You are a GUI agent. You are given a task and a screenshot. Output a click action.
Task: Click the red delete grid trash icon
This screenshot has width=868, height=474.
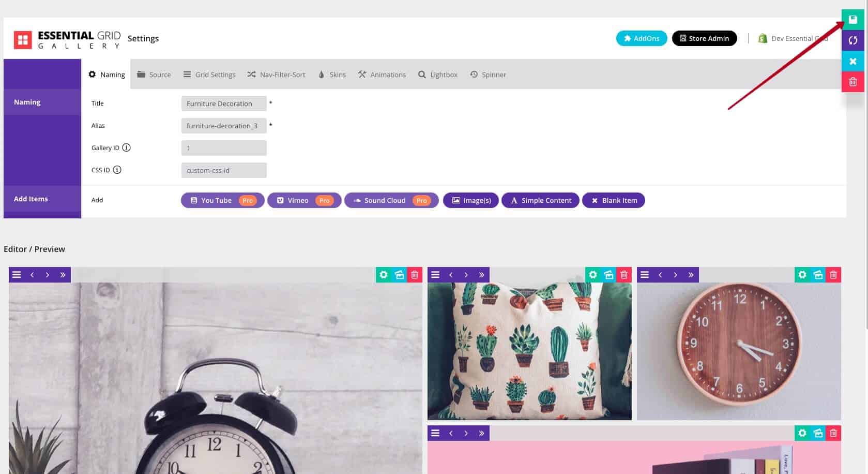click(x=852, y=82)
